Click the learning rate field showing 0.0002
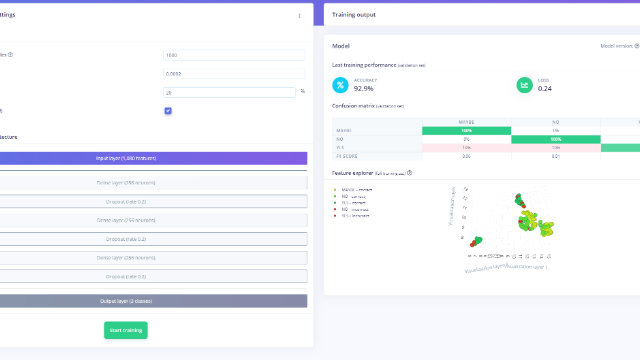The height and width of the screenshot is (360, 640). click(x=234, y=74)
